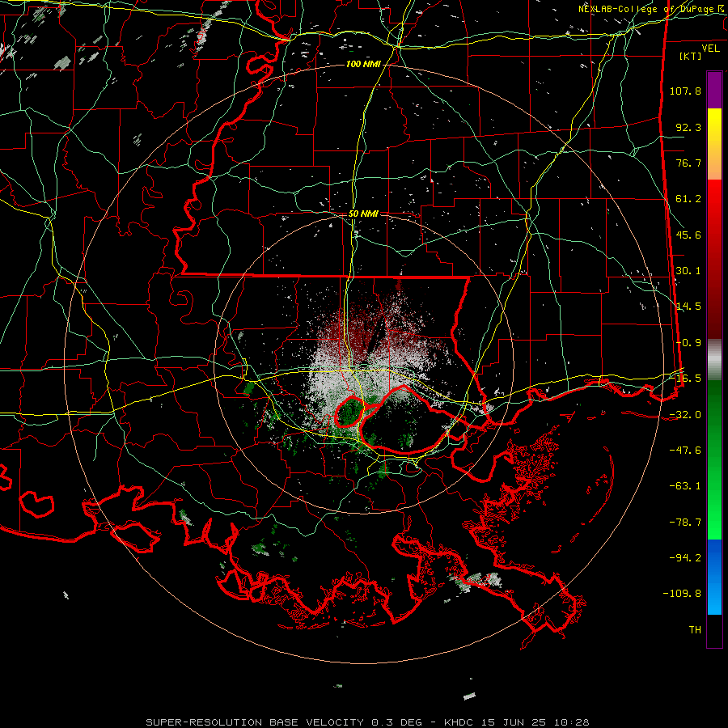Click the gray zero-velocity segment of color bar
Image resolution: width=728 pixels, height=728 pixels.
(714, 360)
